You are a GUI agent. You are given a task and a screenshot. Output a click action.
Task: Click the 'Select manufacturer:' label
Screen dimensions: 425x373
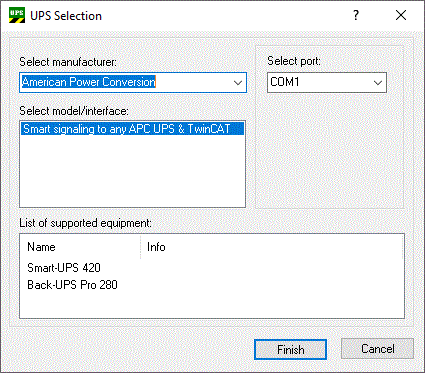coord(68,62)
